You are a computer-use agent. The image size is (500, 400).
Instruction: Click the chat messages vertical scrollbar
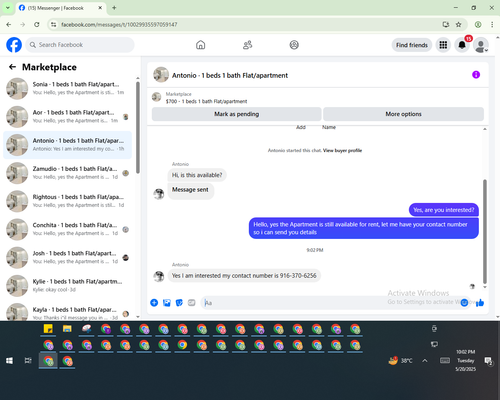tap(485, 232)
